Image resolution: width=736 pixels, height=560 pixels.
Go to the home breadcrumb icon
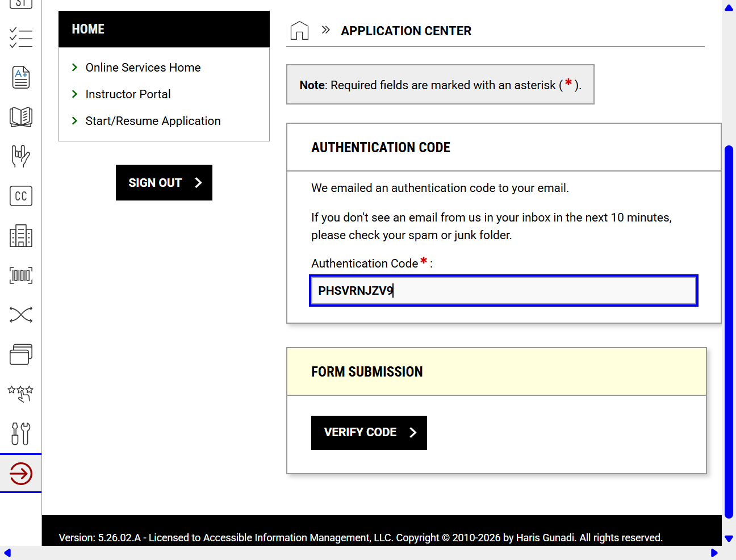[299, 31]
